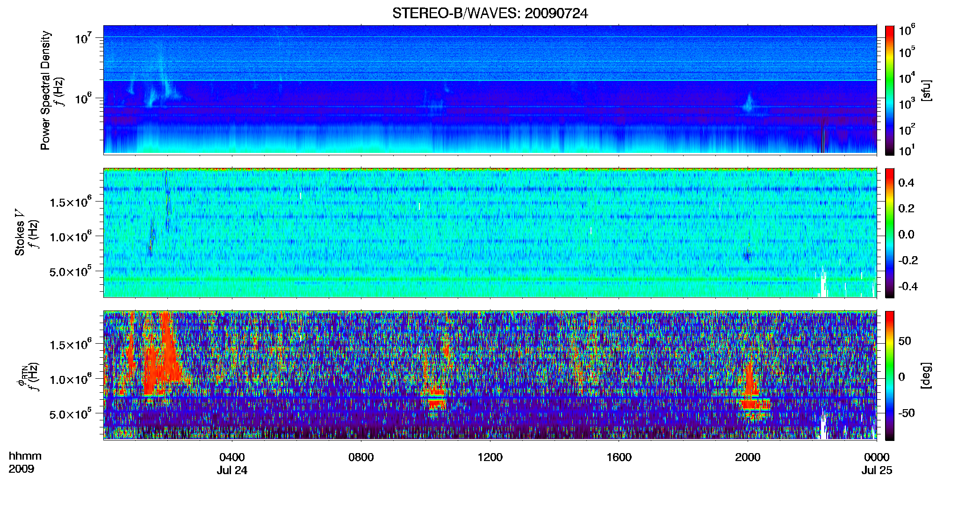Click the 0.0 tick on Stokes color bar
This screenshot has height=505, width=980.
coord(906,235)
